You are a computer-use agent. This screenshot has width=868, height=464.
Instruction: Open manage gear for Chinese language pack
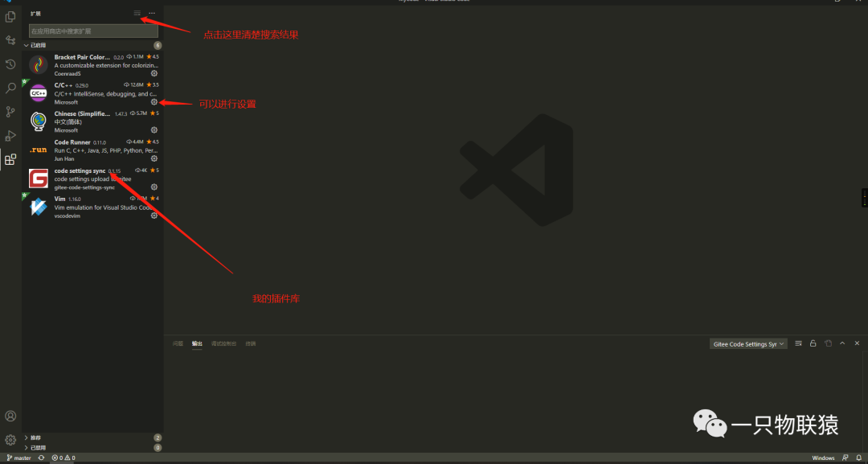click(x=154, y=130)
